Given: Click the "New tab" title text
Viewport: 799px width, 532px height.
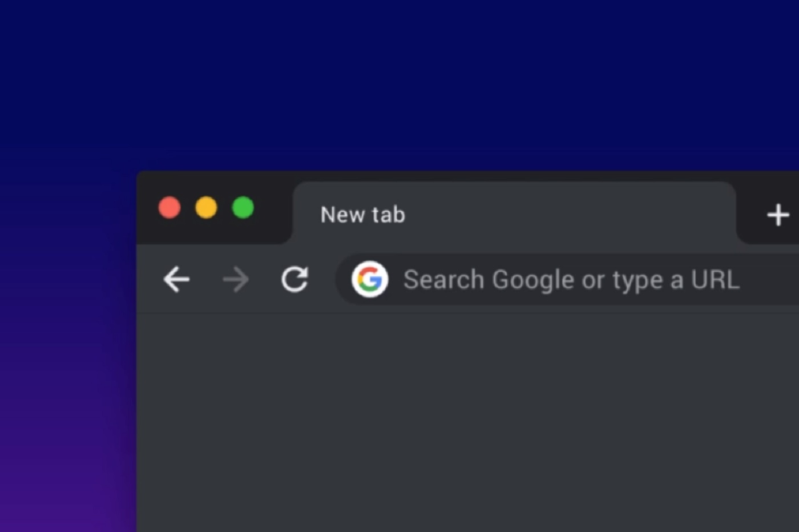Looking at the screenshot, I should pyautogui.click(x=362, y=215).
